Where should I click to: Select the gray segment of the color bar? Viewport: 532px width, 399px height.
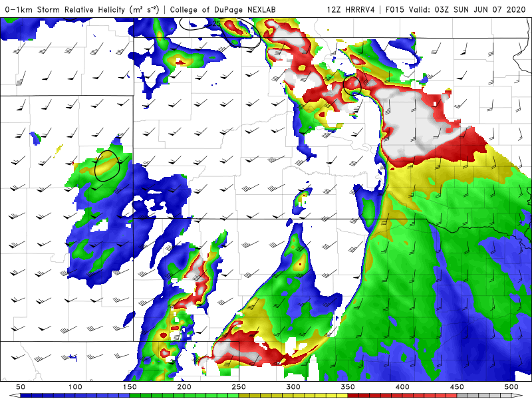pos(485,396)
